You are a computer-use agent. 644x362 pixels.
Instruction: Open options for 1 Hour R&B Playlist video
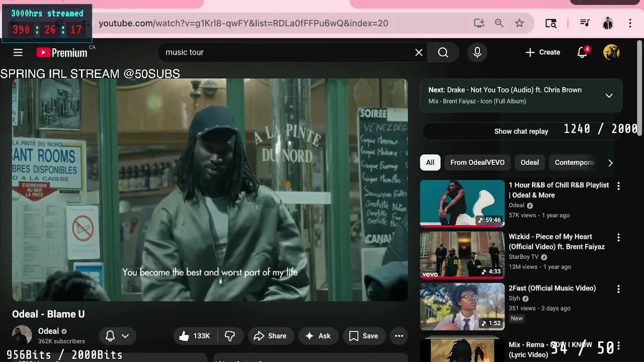tap(618, 186)
